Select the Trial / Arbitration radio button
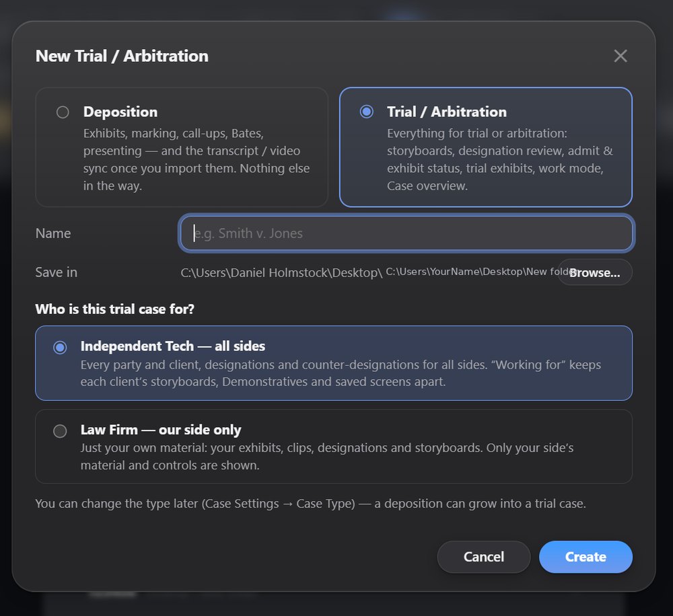Screen dimensions: 673x616 [367, 112]
